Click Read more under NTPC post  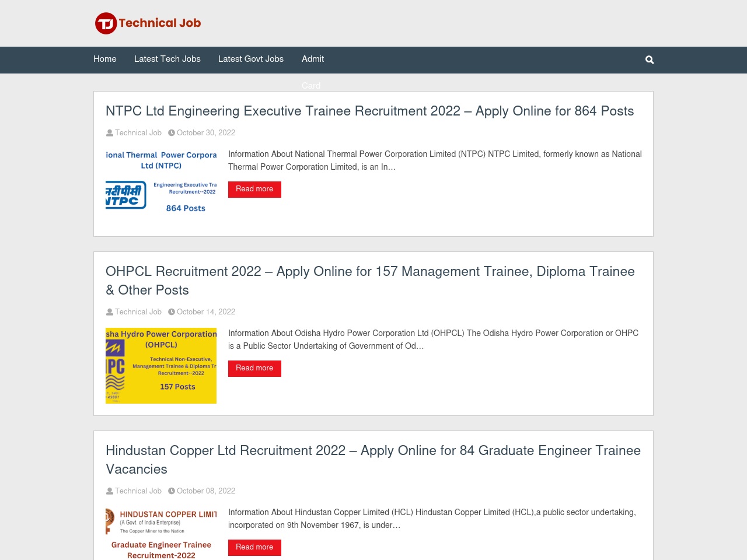254,189
